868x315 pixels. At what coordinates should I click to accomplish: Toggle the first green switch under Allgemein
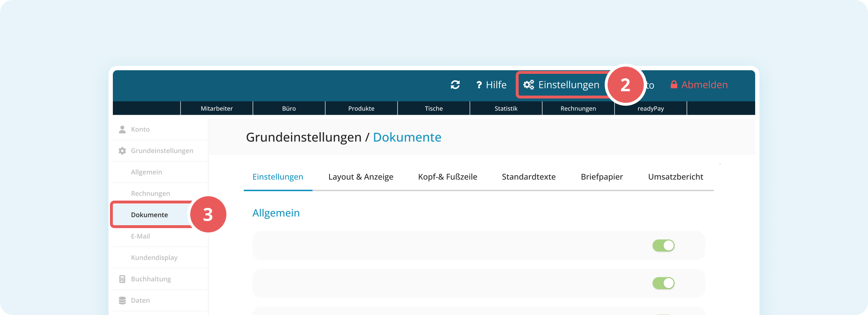pyautogui.click(x=663, y=245)
